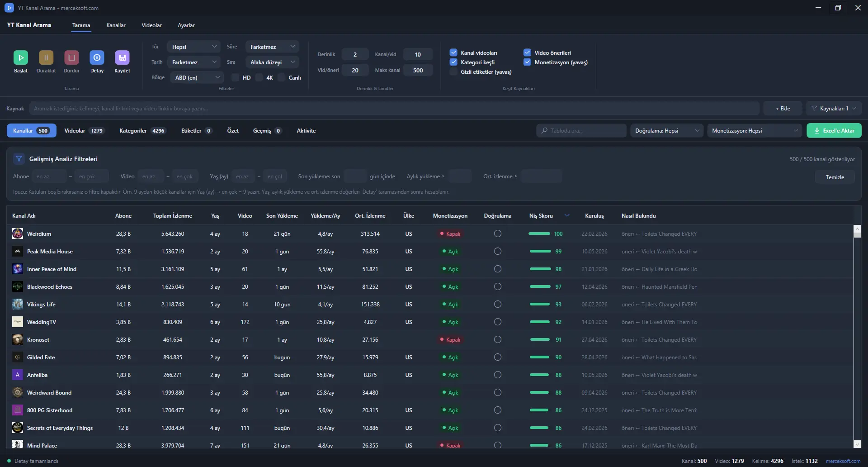This screenshot has height=467, width=868.
Task: Open the Videolar 1279 results tab
Action: click(84, 131)
